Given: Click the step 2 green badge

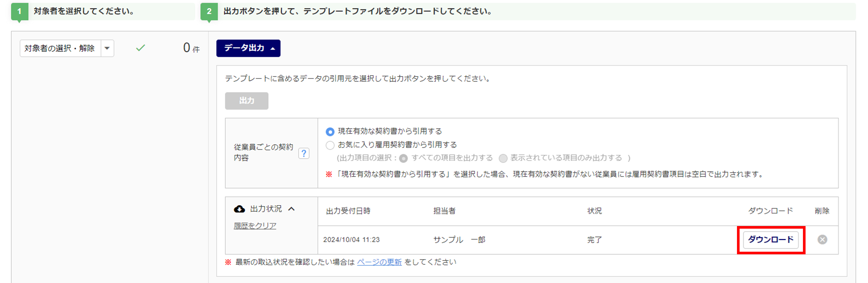Looking at the screenshot, I should 209,11.
